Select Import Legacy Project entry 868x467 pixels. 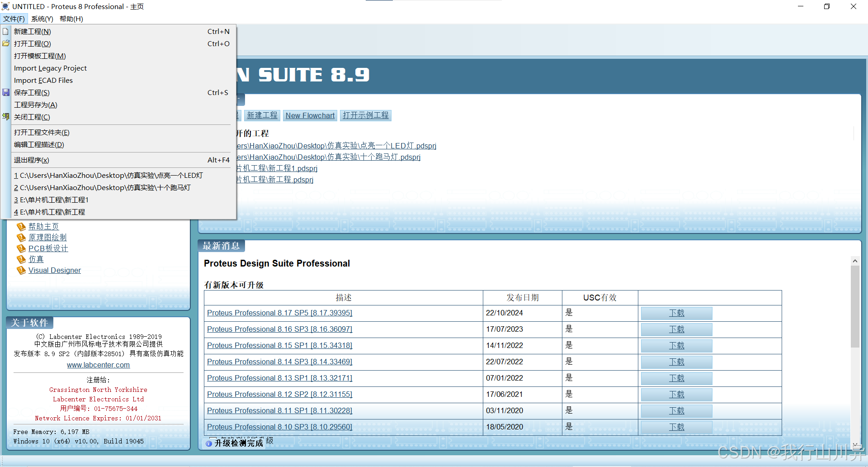[x=121, y=68]
